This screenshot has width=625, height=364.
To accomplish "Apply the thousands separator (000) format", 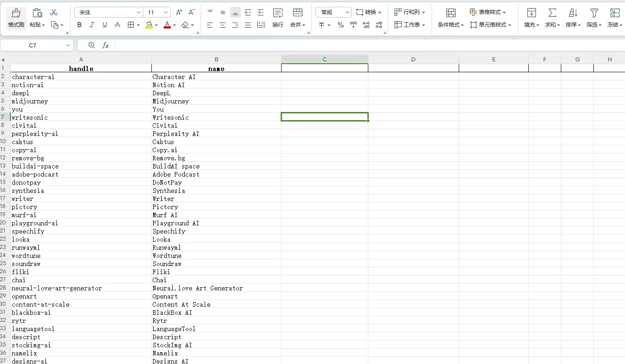I will pyautogui.click(x=353, y=25).
